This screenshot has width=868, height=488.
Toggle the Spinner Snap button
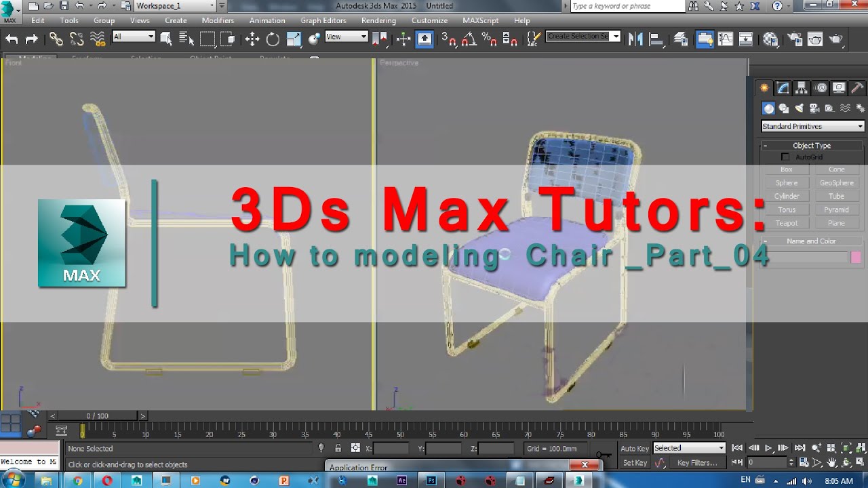(x=510, y=39)
